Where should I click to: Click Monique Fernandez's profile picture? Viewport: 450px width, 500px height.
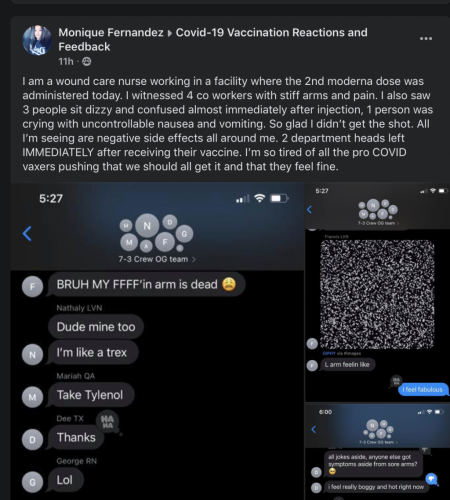coord(37,40)
